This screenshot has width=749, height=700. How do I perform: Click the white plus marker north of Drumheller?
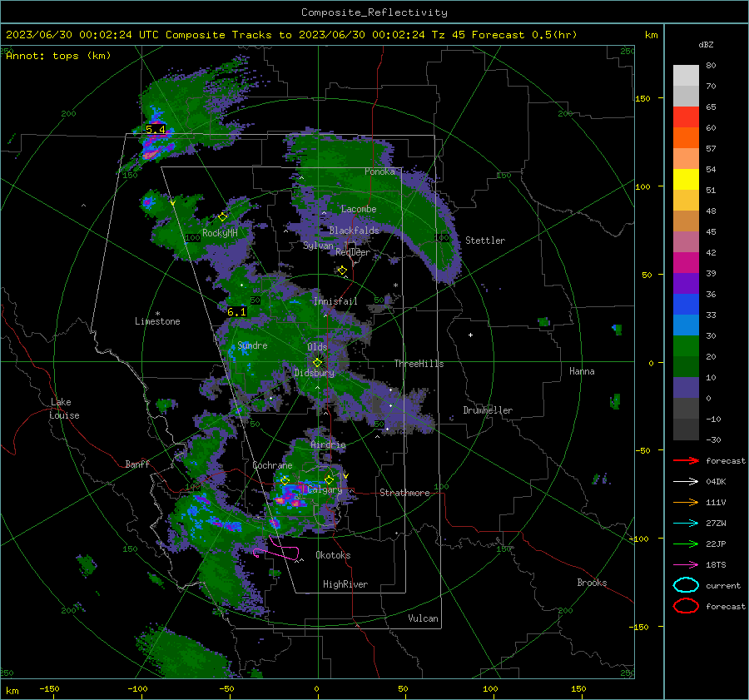click(470, 335)
